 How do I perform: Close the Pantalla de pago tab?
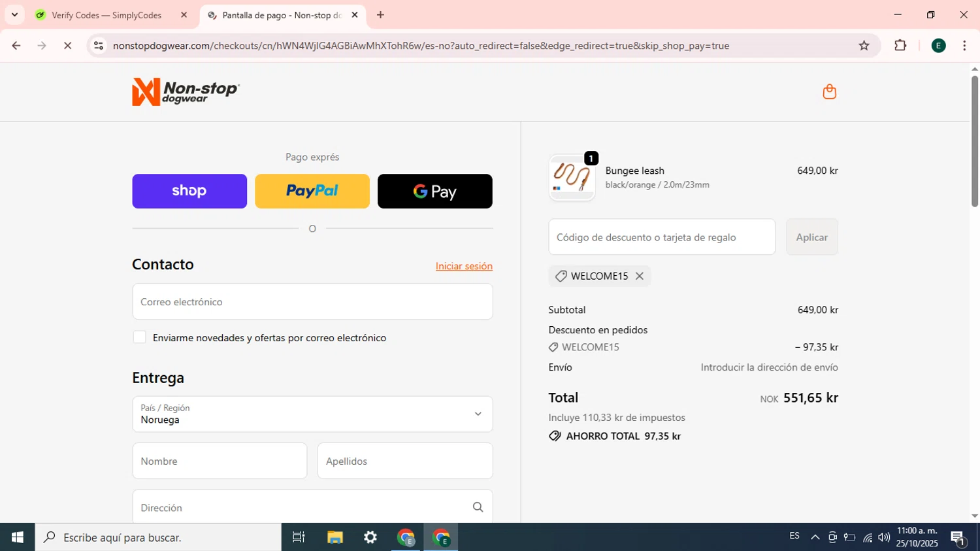click(x=355, y=14)
